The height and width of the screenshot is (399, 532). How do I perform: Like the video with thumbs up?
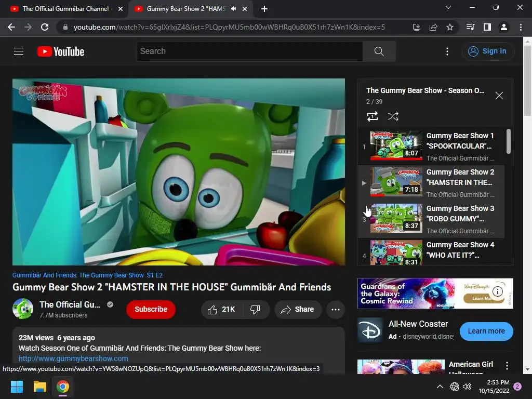221,310
